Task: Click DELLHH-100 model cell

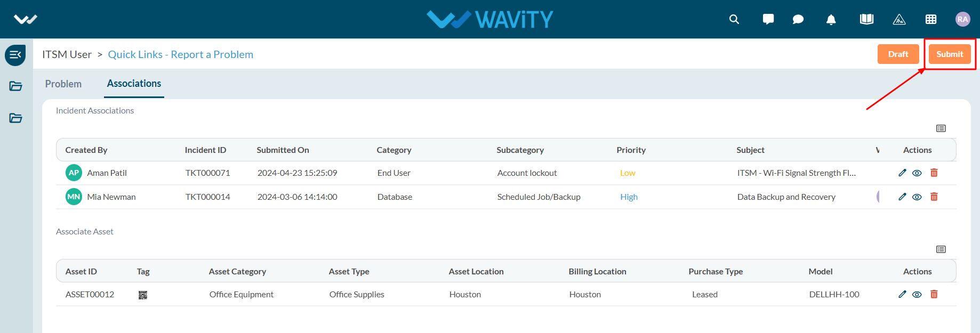Action: point(834,295)
